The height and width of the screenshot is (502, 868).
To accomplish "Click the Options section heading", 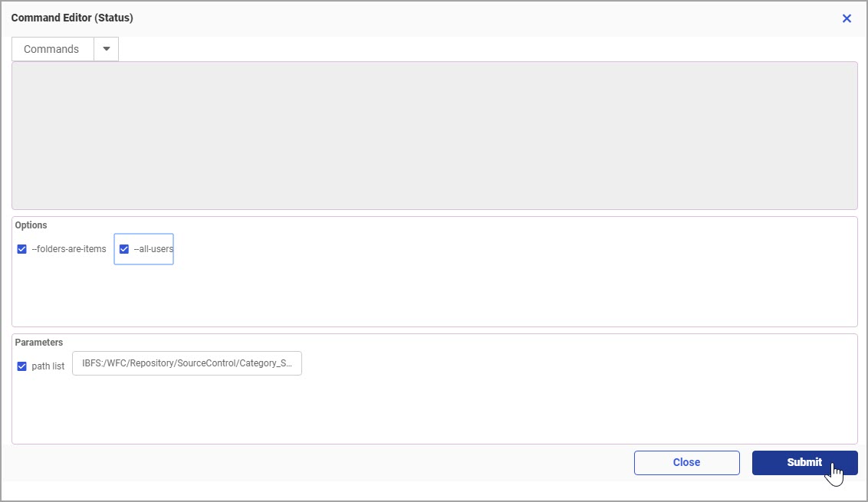I will (x=31, y=225).
